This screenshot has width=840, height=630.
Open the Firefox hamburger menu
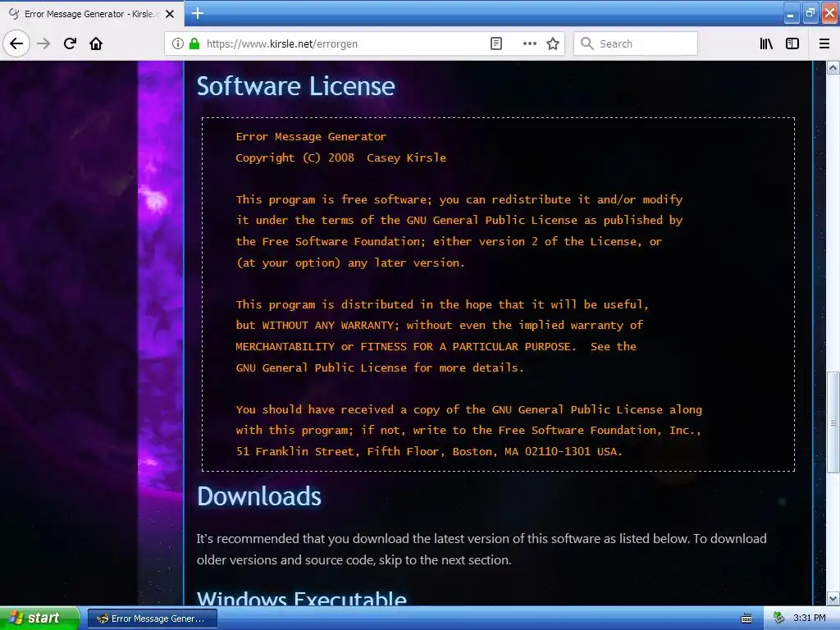click(x=824, y=43)
